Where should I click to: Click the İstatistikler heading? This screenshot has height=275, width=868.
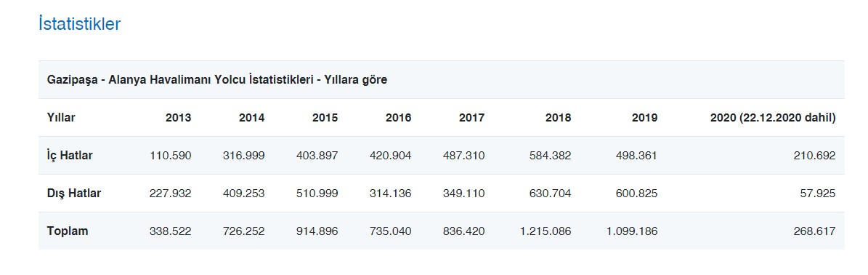pyautogui.click(x=80, y=24)
